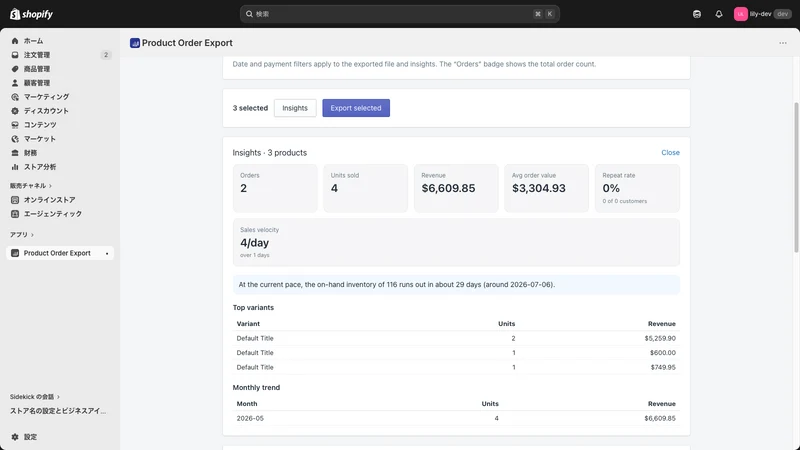Viewport: 800px width, 450px height.
Task: Click the 3 selected label
Action: click(250, 108)
